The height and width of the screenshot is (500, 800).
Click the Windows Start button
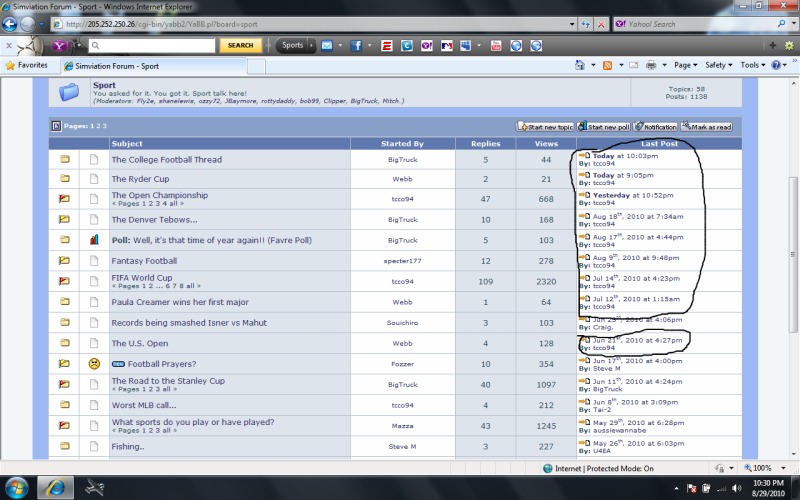tap(17, 487)
